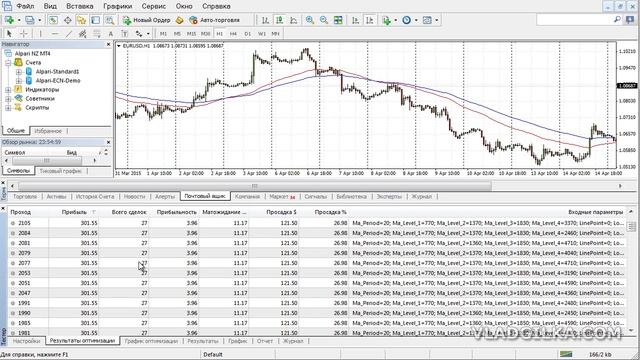This screenshot has width=640, height=360.
Task: Select the horizontal line drawing tool
Action: pos(55,34)
